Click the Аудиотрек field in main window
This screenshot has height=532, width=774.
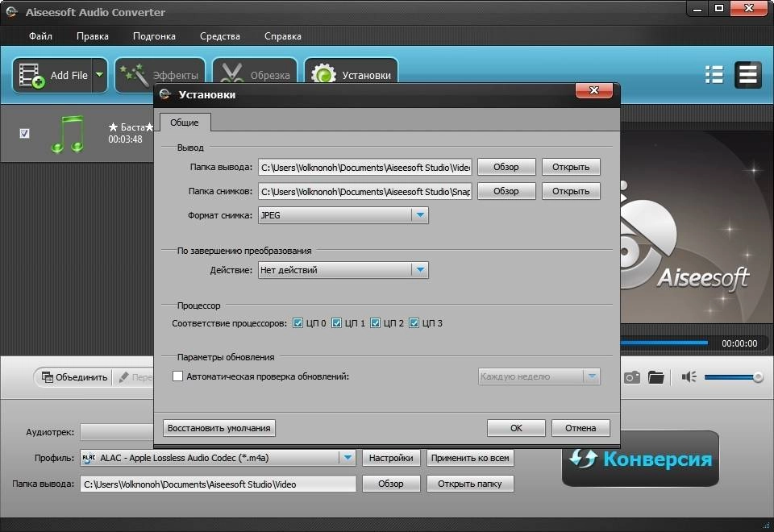[x=117, y=432]
